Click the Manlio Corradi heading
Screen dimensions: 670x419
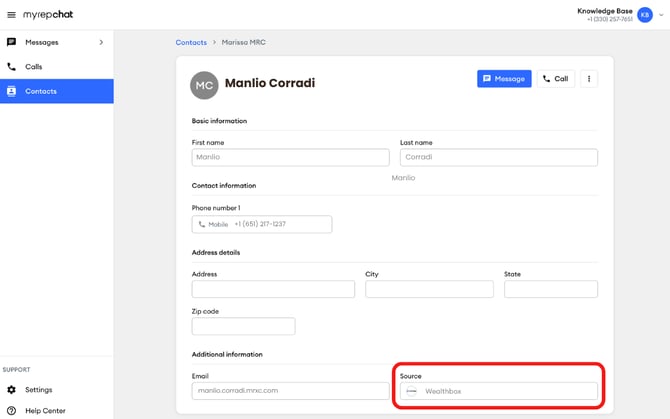(x=270, y=83)
